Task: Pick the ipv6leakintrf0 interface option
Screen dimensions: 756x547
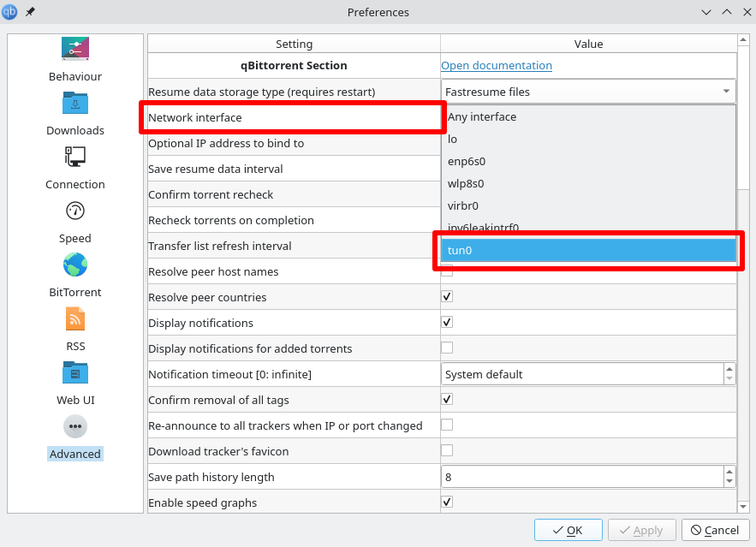Action: pyautogui.click(x=588, y=227)
